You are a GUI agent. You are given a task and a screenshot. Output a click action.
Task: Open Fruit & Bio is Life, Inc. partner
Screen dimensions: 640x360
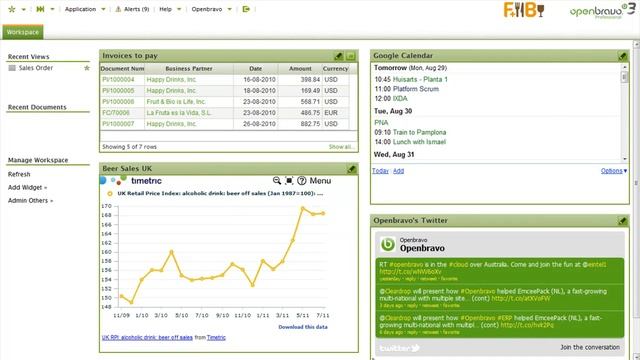coord(176,102)
